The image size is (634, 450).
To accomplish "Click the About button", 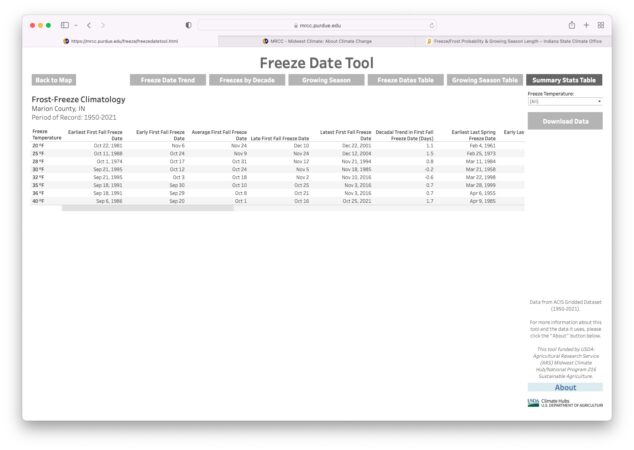I will 565,387.
